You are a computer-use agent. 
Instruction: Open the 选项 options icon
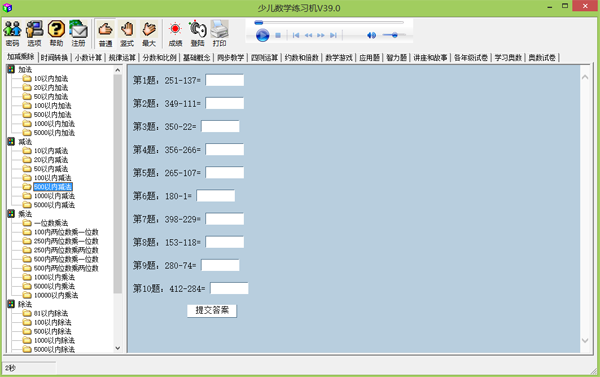pos(34,33)
